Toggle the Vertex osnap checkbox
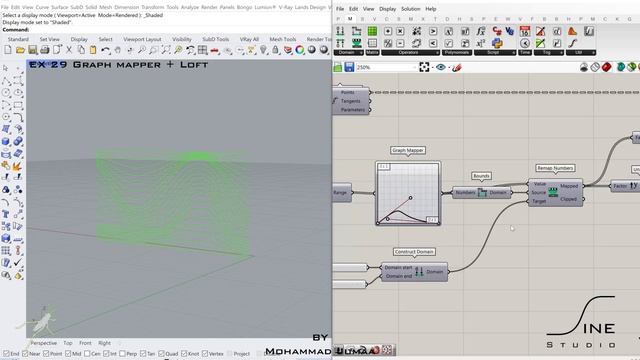Image resolution: width=640 pixels, height=360 pixels. click(x=204, y=353)
